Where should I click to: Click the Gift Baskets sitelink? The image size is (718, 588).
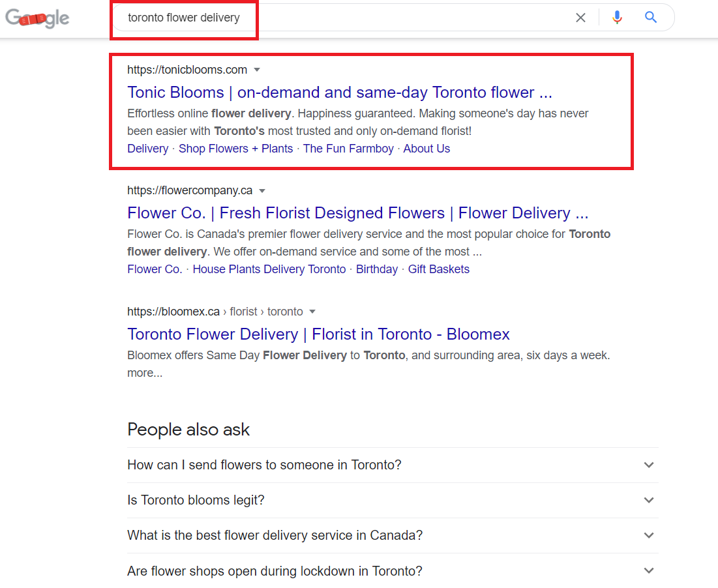[438, 269]
